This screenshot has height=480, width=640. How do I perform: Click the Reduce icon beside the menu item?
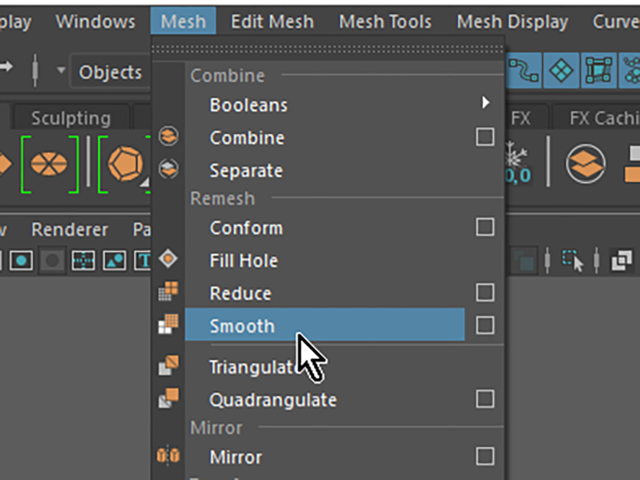168,291
